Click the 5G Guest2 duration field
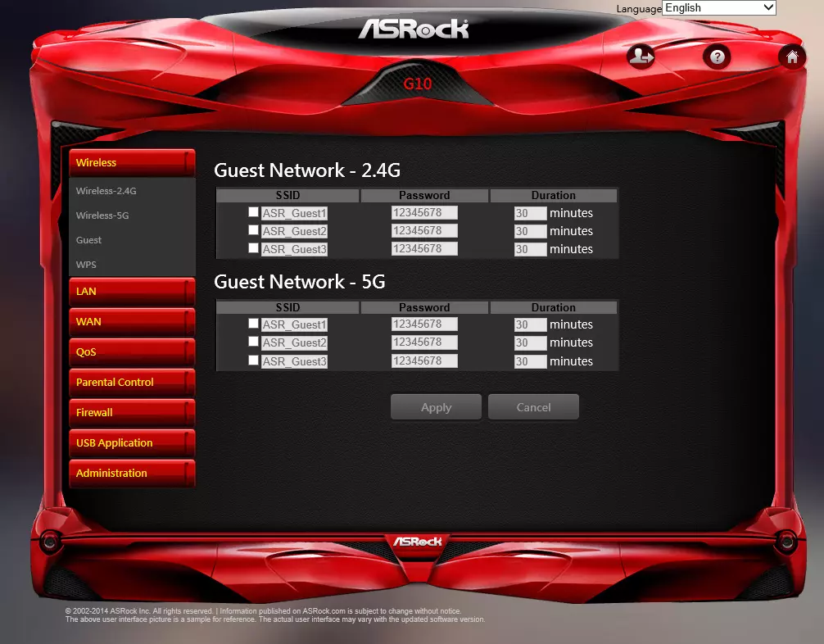Screen dimensions: 824x644 tap(530, 342)
